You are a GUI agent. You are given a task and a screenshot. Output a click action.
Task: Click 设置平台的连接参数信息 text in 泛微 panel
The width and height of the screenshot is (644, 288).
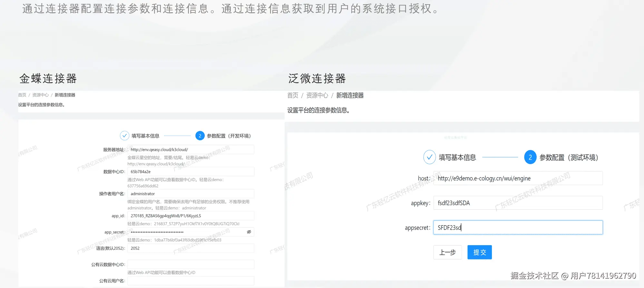pos(318,110)
